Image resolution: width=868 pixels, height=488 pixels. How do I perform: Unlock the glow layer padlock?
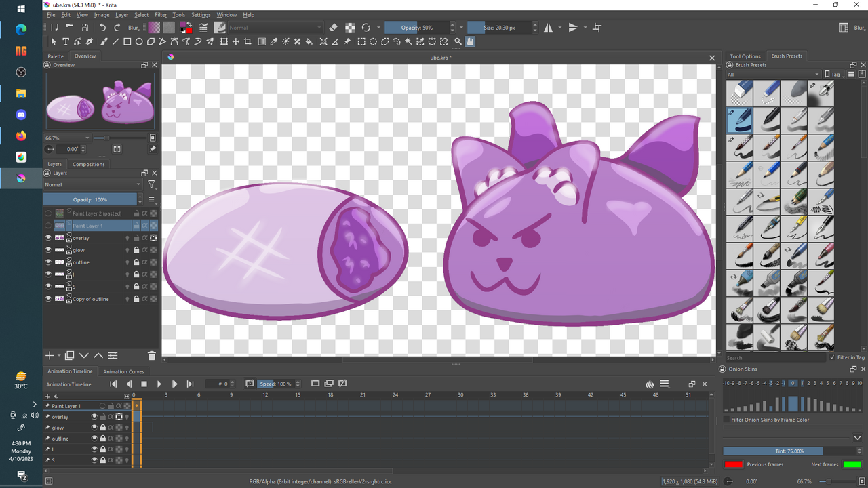tap(136, 250)
